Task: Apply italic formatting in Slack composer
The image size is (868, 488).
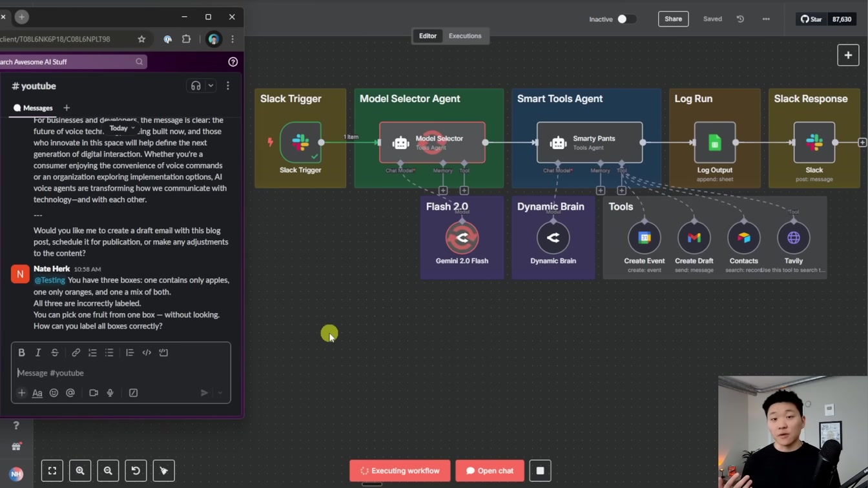Action: 38,352
